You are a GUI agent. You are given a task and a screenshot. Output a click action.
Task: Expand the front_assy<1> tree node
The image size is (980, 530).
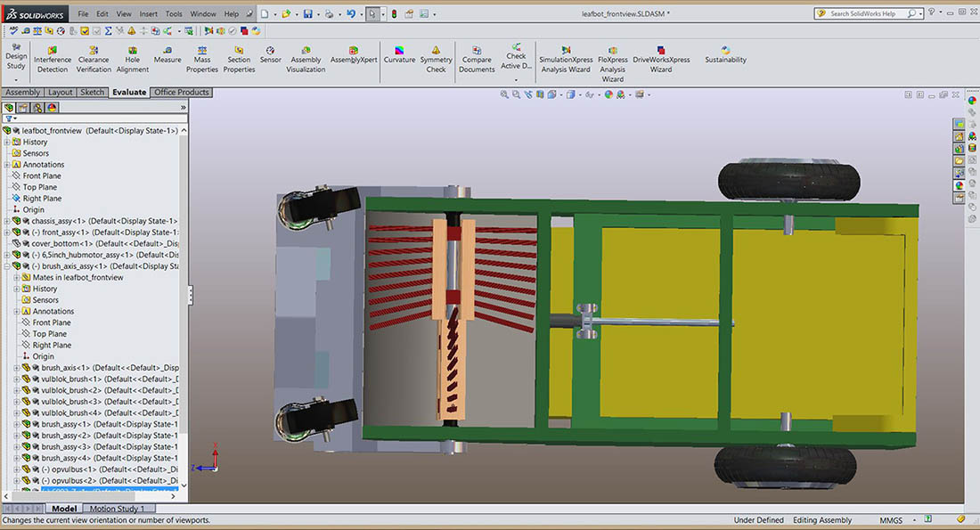pos(7,232)
